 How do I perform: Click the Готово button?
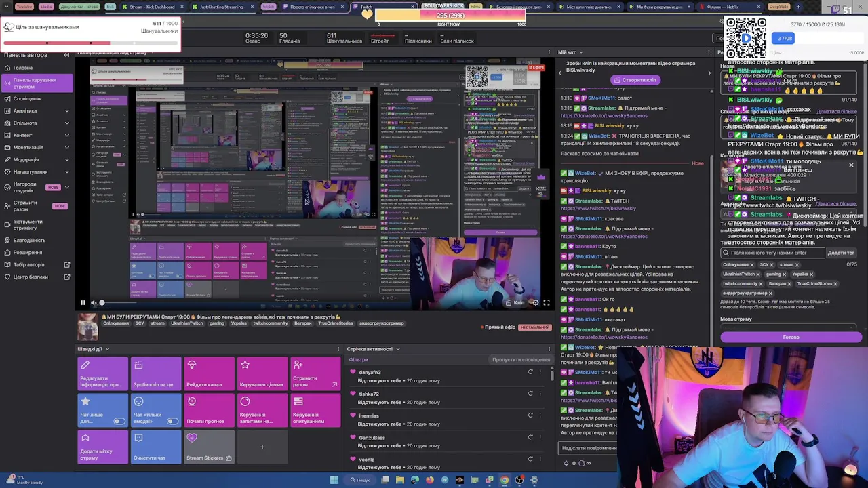(x=791, y=338)
